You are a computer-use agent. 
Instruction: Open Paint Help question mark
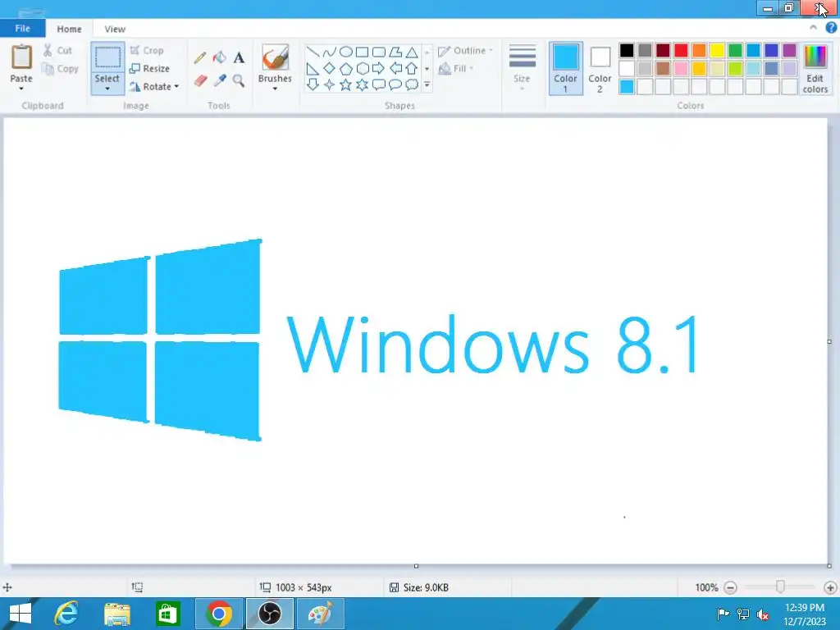[831, 28]
